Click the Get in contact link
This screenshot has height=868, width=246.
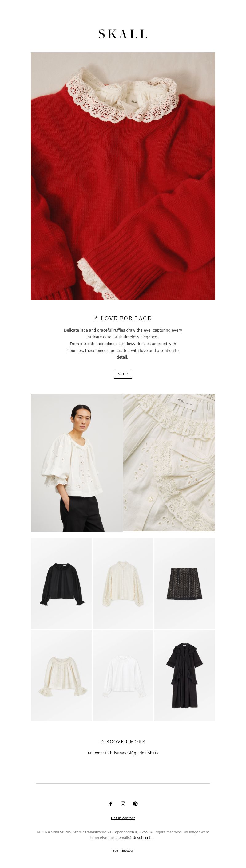123,818
